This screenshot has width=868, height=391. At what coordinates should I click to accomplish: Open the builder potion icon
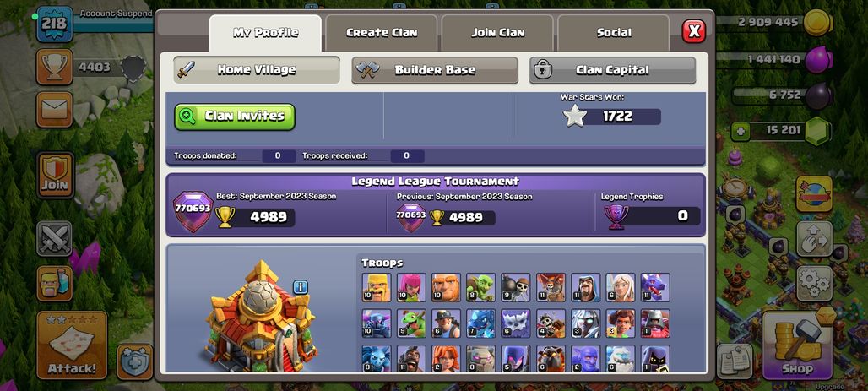point(55,283)
